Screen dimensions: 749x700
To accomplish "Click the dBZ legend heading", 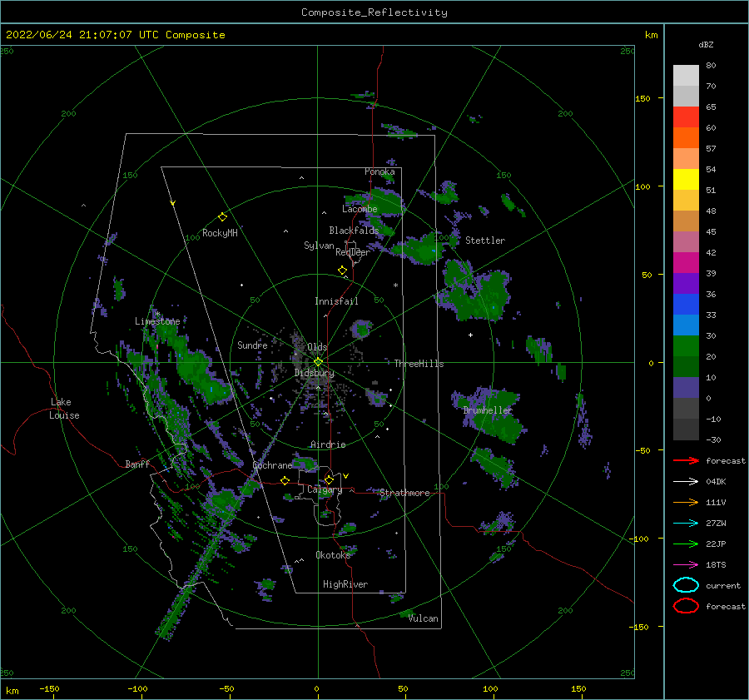I will [x=706, y=44].
